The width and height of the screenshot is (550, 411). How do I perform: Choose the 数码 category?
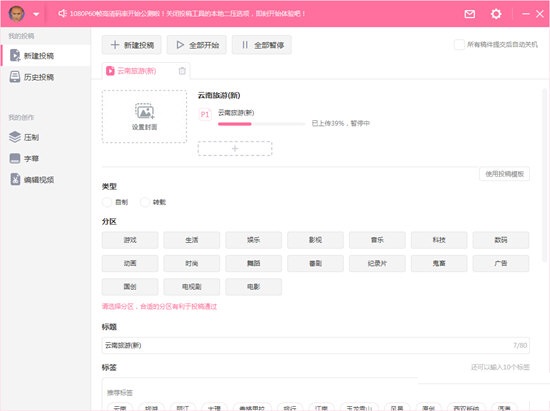[x=501, y=240]
